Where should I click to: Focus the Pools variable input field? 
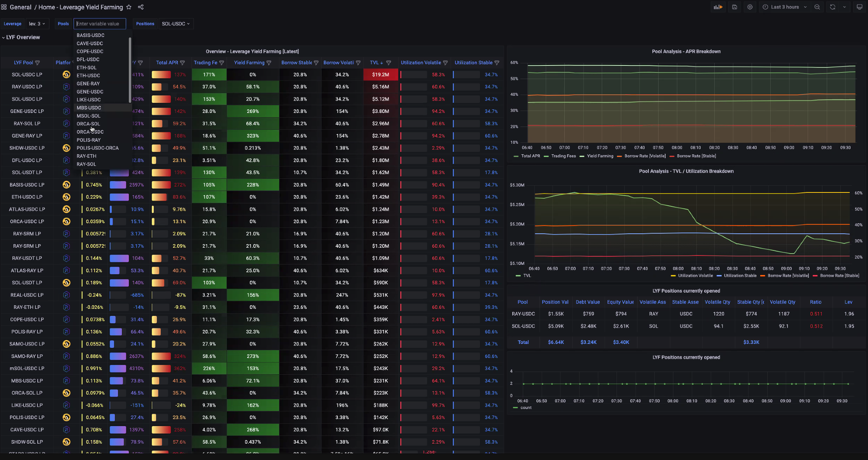[x=100, y=24]
